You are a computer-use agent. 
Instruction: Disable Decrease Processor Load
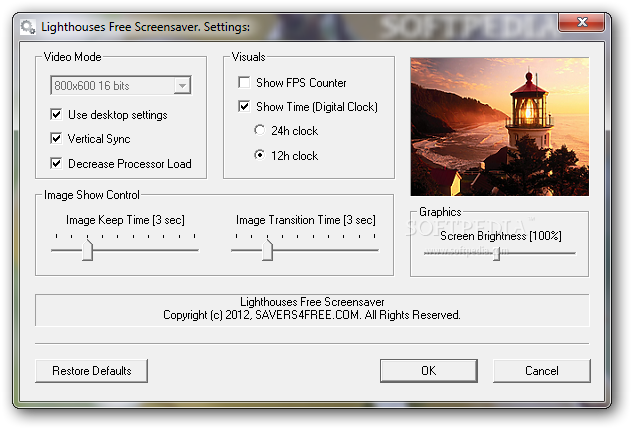click(56, 163)
